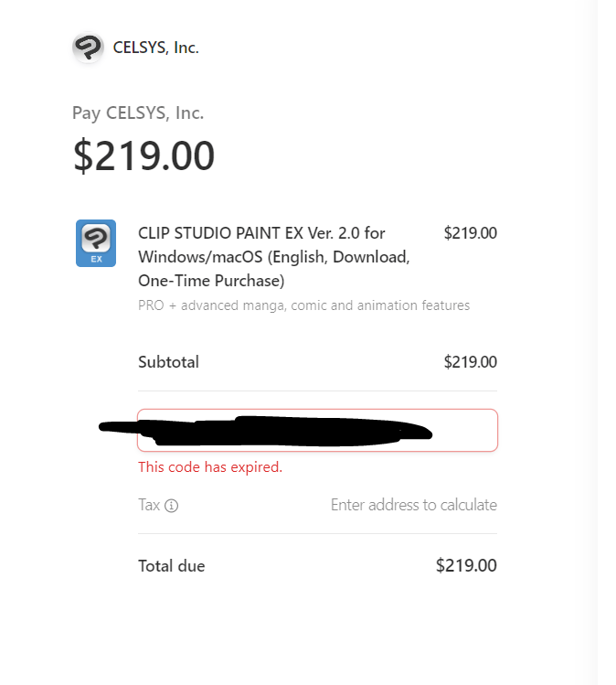This screenshot has height=685, width=616.
Task: Click the EX badge on the product icon
Action: point(95,259)
